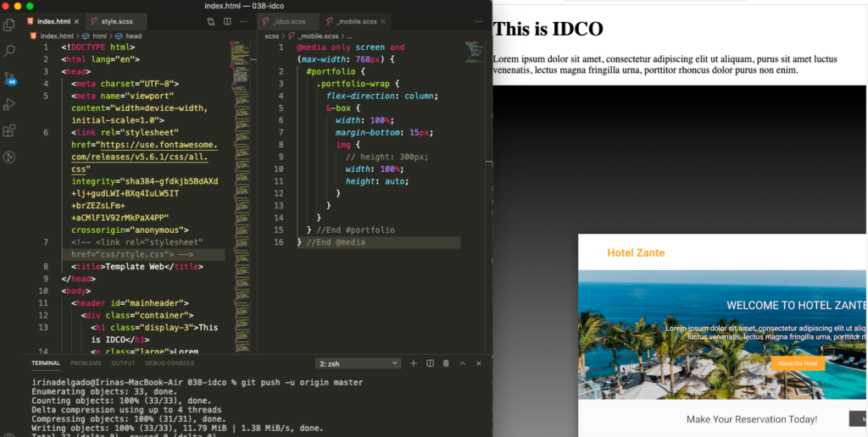The image size is (868, 437).
Task: Click the 'This is IDCO' heading in browser
Action: click(548, 29)
